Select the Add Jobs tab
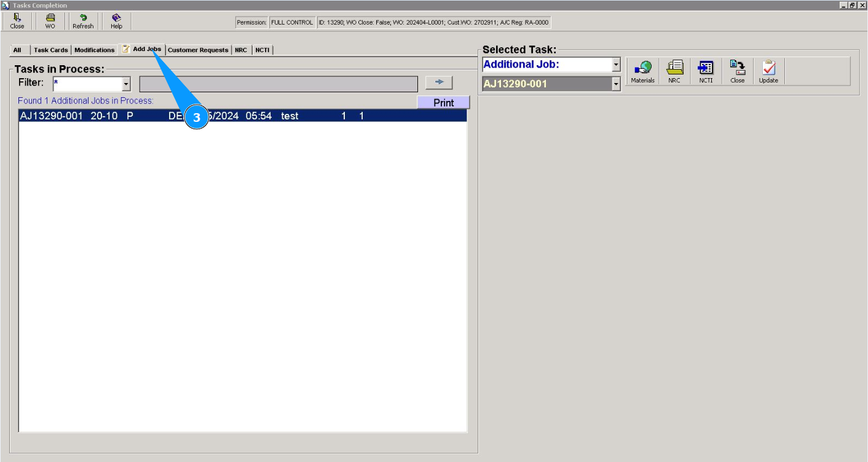Screen dimensions: 868x462 tap(142, 49)
